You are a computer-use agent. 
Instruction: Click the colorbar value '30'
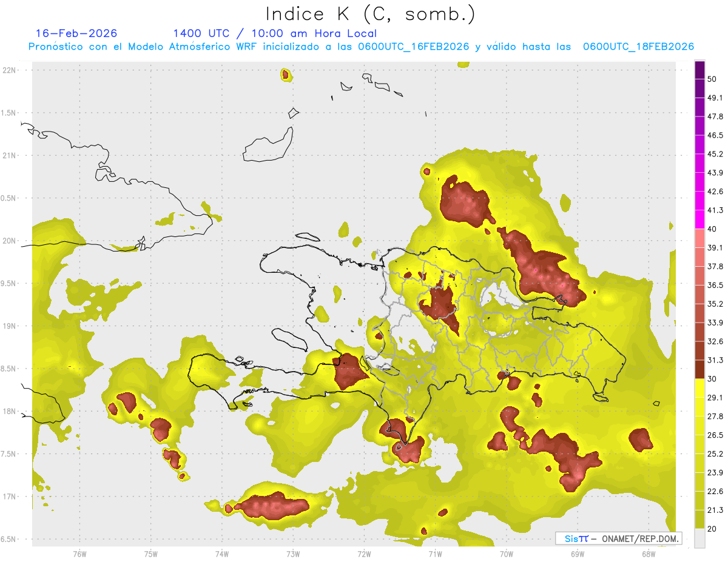[712, 379]
